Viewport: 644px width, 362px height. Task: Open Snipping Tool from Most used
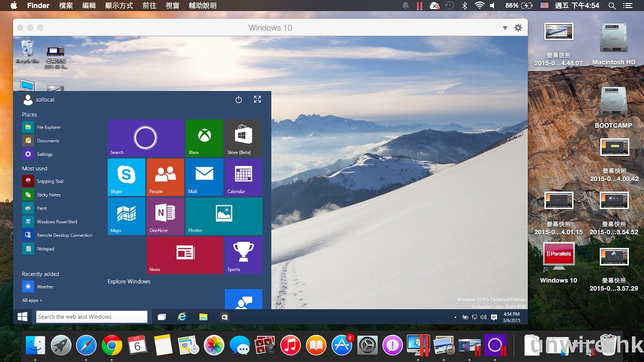point(50,182)
